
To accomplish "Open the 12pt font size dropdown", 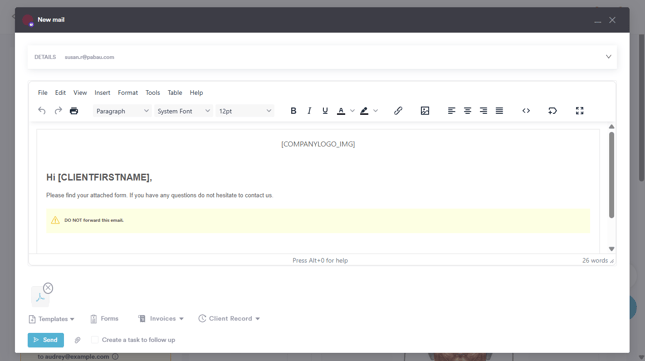I will 245,111.
